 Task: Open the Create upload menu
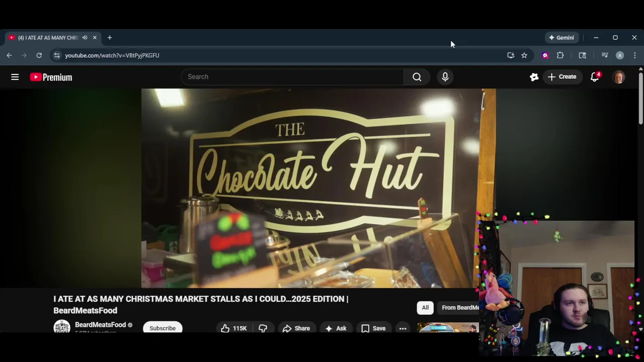[x=562, y=77]
